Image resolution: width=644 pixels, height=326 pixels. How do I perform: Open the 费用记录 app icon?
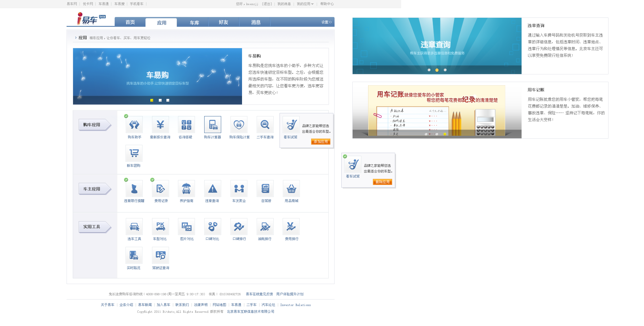tap(160, 188)
